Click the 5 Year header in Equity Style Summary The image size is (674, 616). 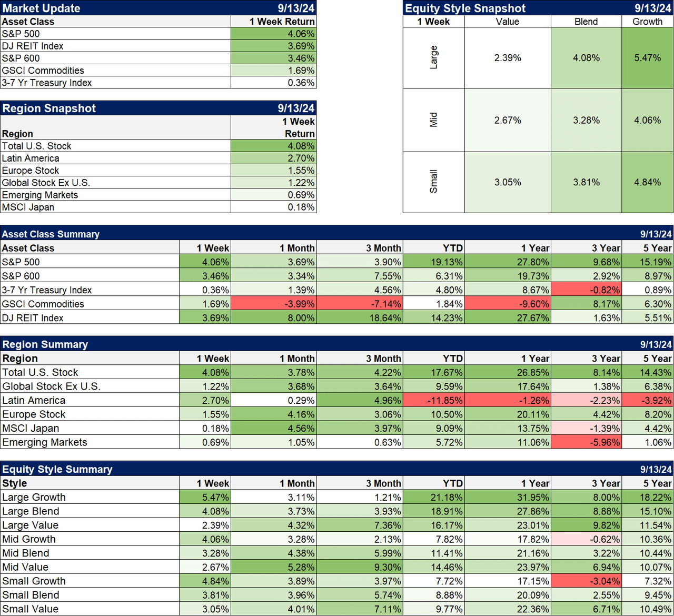[657, 483]
